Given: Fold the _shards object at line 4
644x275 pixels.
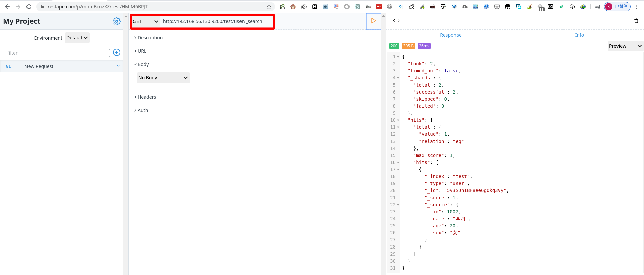Looking at the screenshot, I should click(398, 78).
